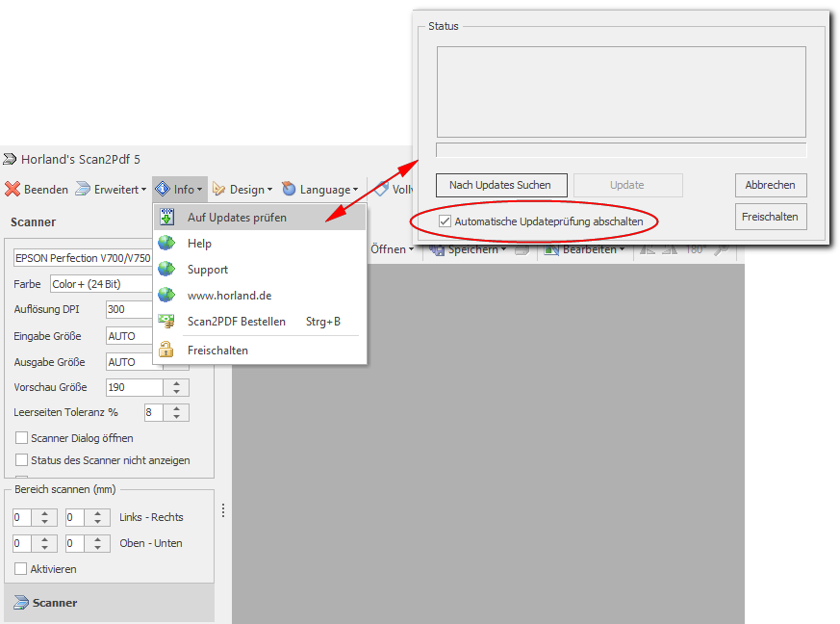Open the Language dropdown menu
The image size is (840, 624).
(x=319, y=190)
